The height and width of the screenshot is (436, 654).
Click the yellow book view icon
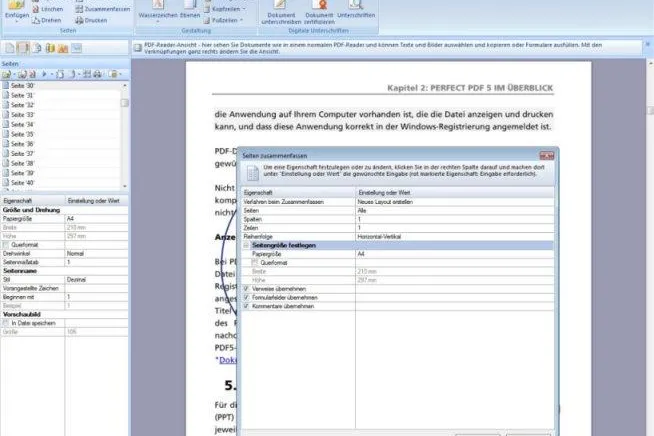(x=50, y=48)
